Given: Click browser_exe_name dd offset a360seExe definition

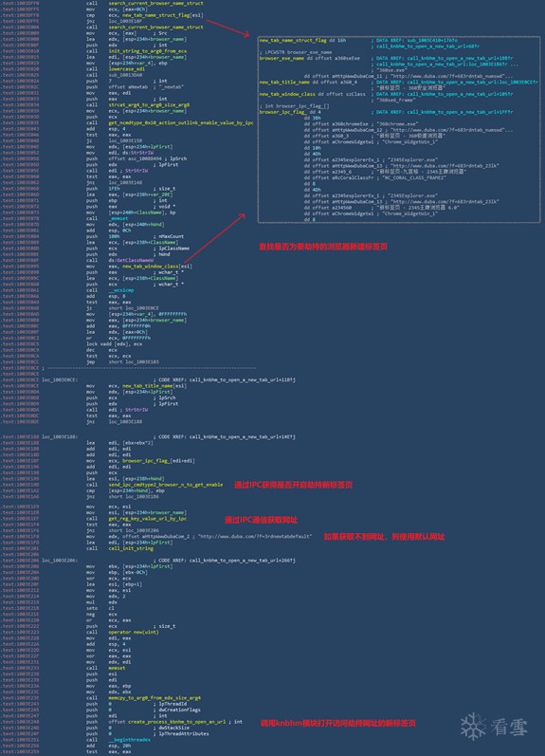Looking at the screenshot, I should (309, 59).
